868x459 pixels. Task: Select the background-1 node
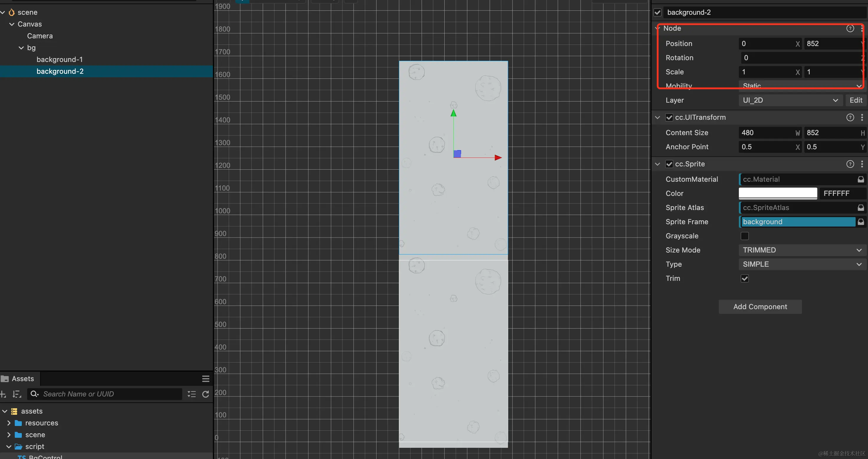pos(60,60)
